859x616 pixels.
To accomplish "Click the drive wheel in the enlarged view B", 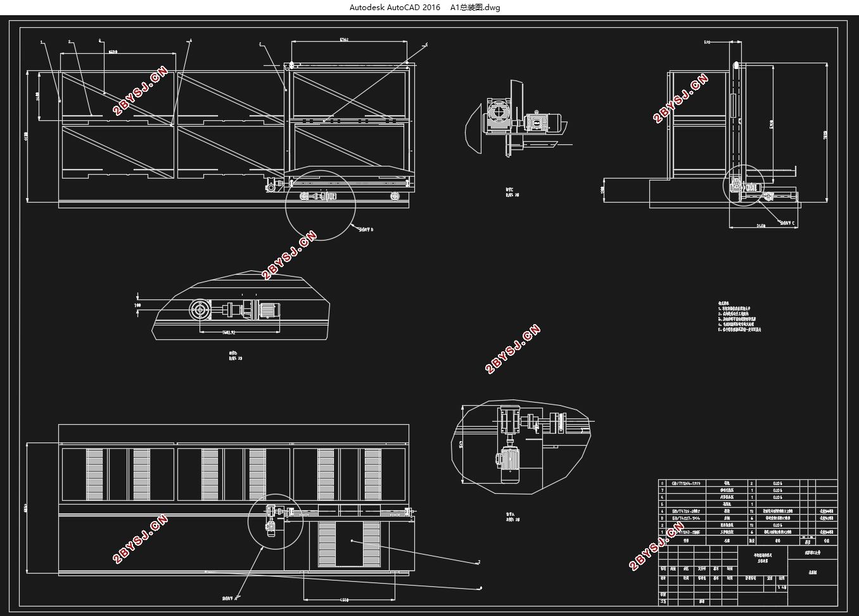I will pyautogui.click(x=201, y=310).
